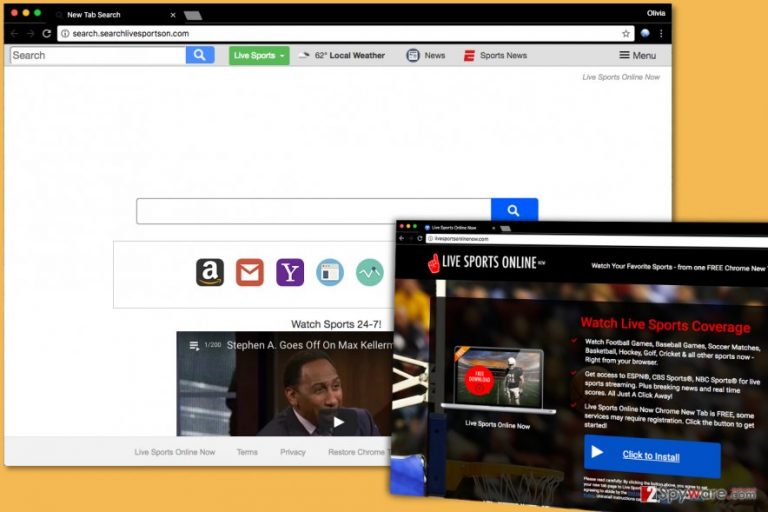Image resolution: width=768 pixels, height=512 pixels.
Task: Open the Yahoo shortcut icon
Action: [x=290, y=272]
